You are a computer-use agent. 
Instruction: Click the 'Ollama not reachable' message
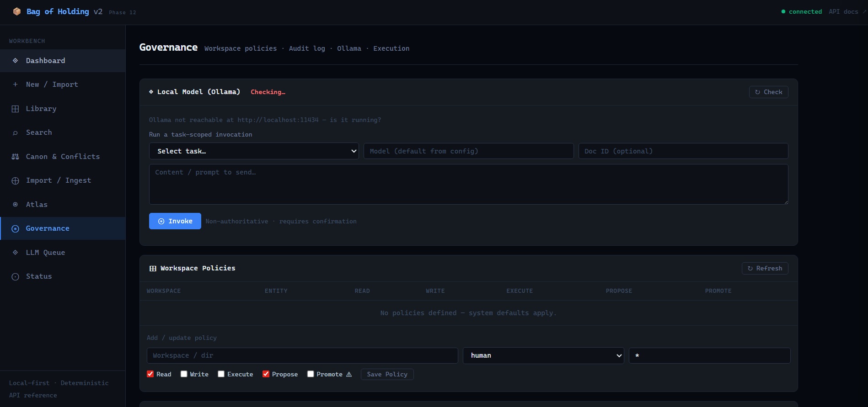(x=265, y=120)
